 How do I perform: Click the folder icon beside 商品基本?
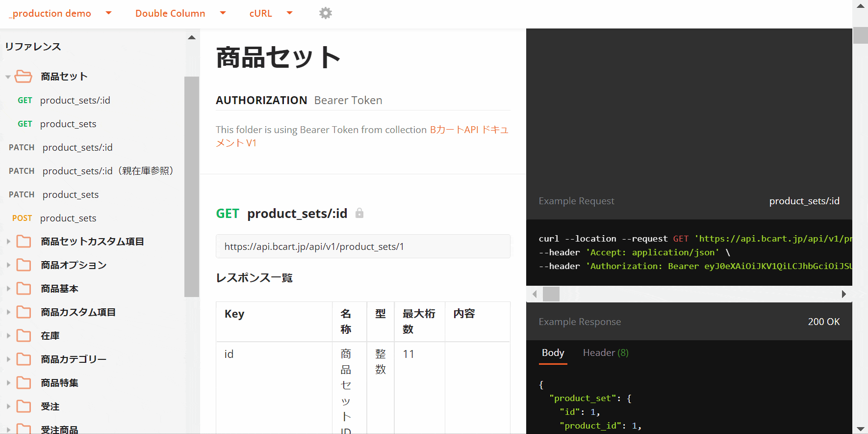[24, 289]
